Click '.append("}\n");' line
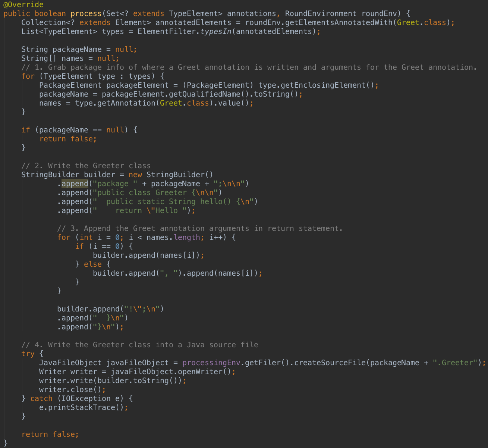Screen dimensions: 488x448 pyautogui.click(x=91, y=327)
